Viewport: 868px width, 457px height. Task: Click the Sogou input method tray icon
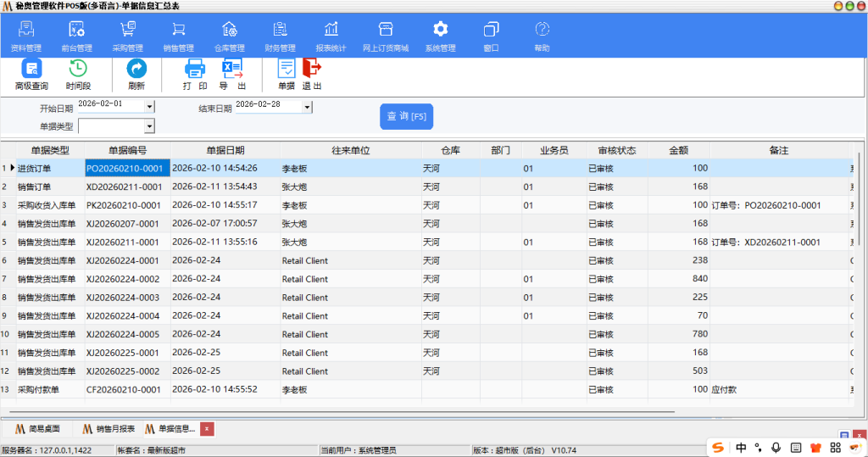point(719,447)
